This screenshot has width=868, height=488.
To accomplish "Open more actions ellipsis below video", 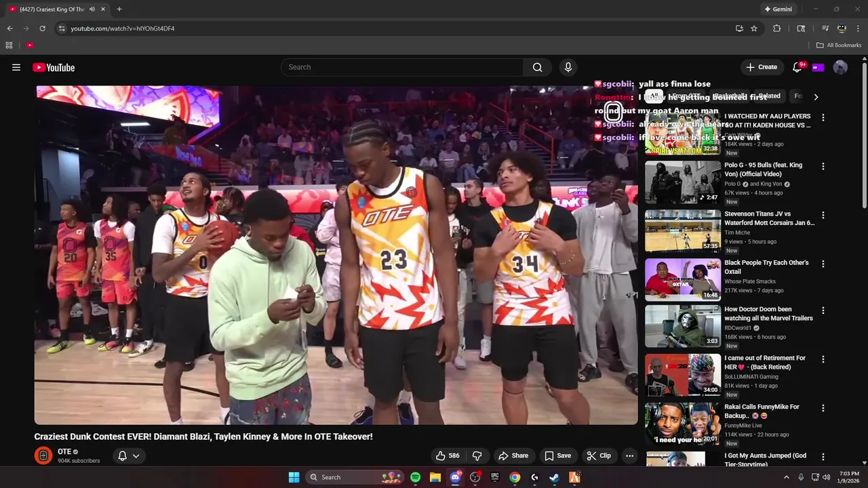I will (629, 455).
